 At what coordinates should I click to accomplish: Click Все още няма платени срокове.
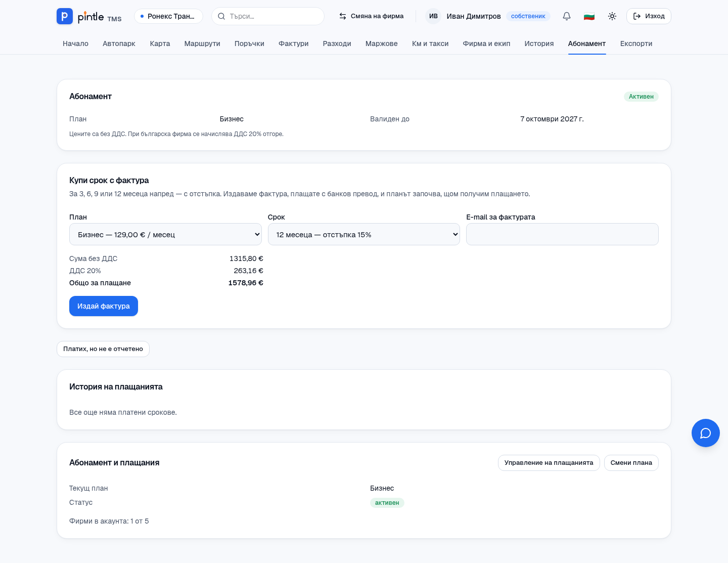[x=123, y=412]
